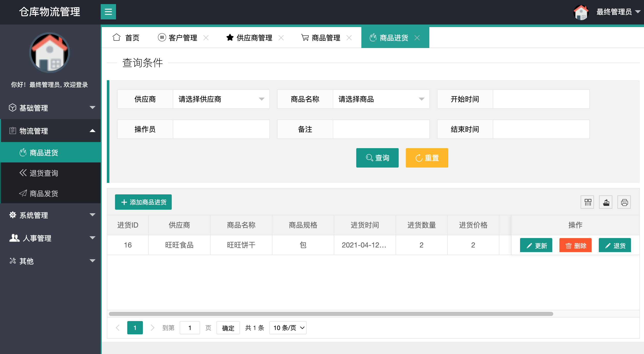Open 商品进货 in the sidebar
The image size is (644, 354).
(x=50, y=152)
